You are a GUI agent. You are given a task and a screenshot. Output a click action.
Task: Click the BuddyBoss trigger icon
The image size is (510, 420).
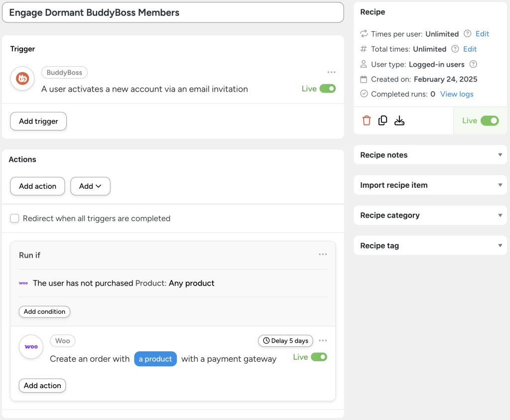22,78
